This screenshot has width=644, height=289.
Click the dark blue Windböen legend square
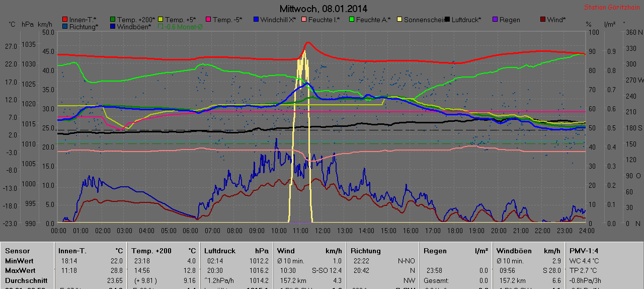[113, 27]
